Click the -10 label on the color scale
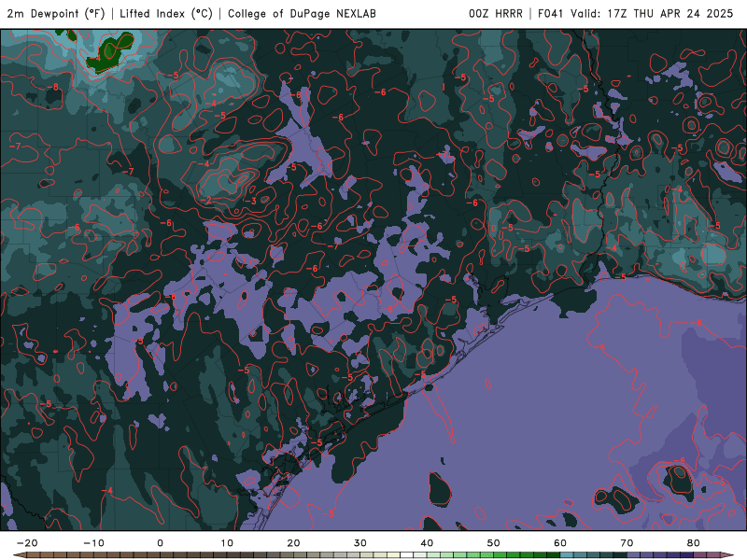Viewport: 747px width, 560px height. (x=93, y=543)
